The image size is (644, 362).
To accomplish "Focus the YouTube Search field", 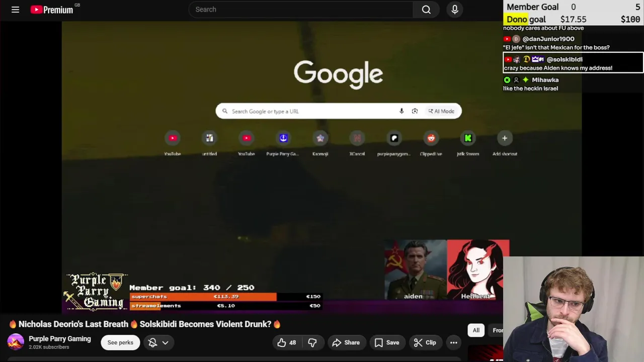I will [x=301, y=10].
